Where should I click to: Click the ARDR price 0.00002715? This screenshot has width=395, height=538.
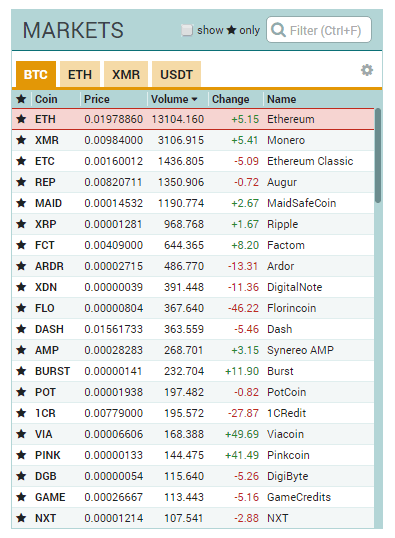[113, 266]
